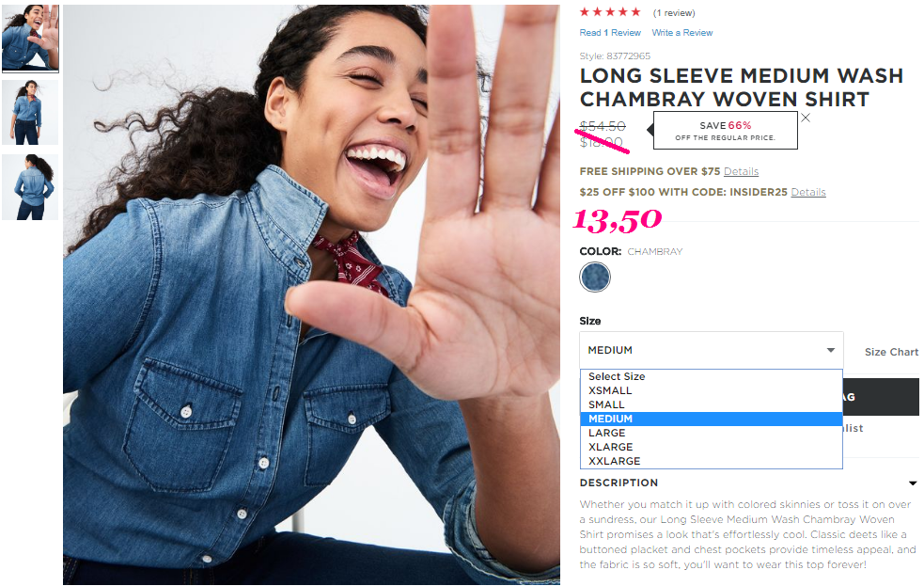Open the size dropdown arrow
The height and width of the screenshot is (586, 924).
click(830, 350)
